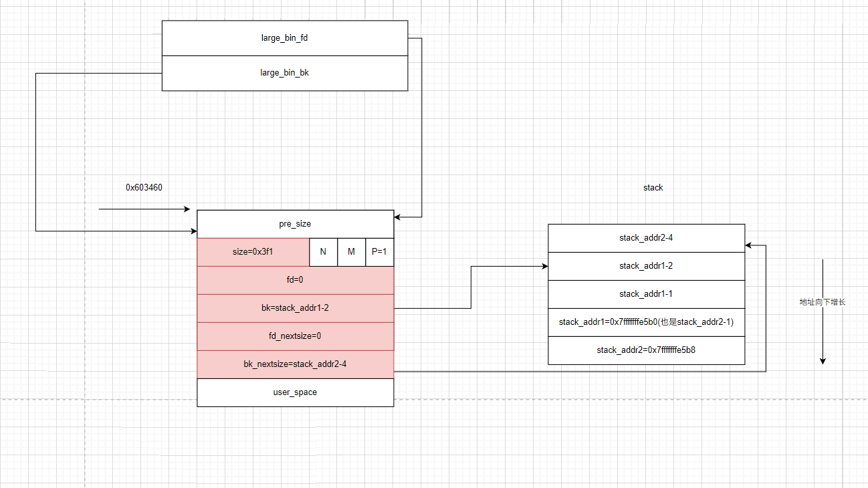Click the M flag cell
Viewport: 868px width, 488px height.
pos(351,252)
